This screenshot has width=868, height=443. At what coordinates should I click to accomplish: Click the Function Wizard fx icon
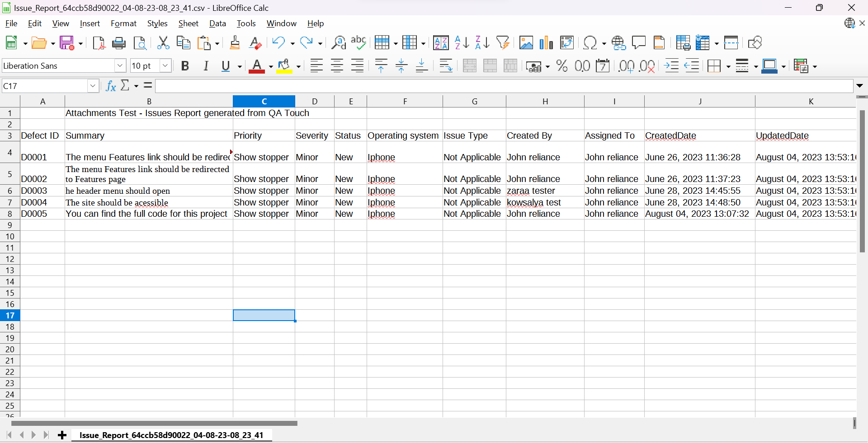click(111, 86)
